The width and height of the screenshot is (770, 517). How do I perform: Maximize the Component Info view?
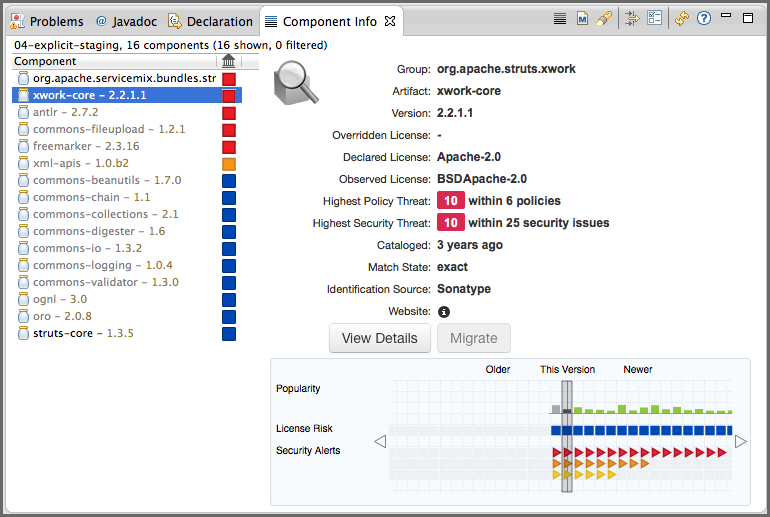click(748, 18)
